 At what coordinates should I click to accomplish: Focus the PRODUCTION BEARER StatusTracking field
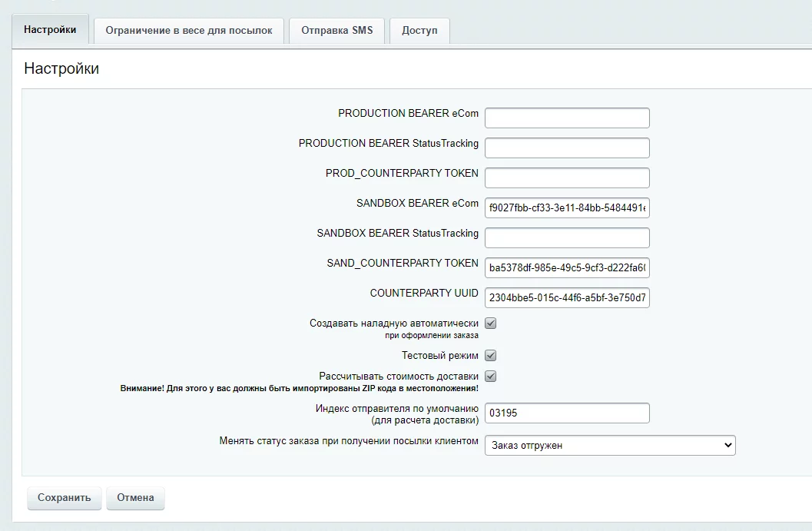click(x=567, y=148)
